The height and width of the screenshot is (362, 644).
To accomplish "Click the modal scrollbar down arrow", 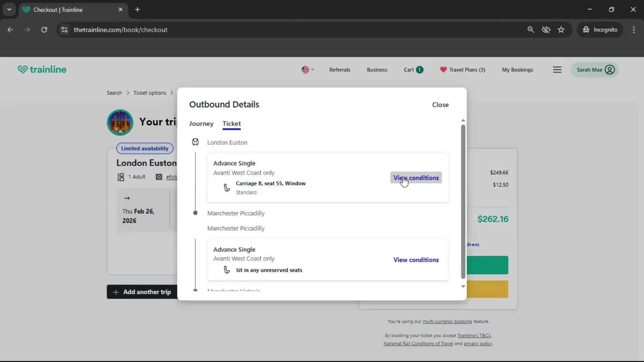I will (x=463, y=287).
